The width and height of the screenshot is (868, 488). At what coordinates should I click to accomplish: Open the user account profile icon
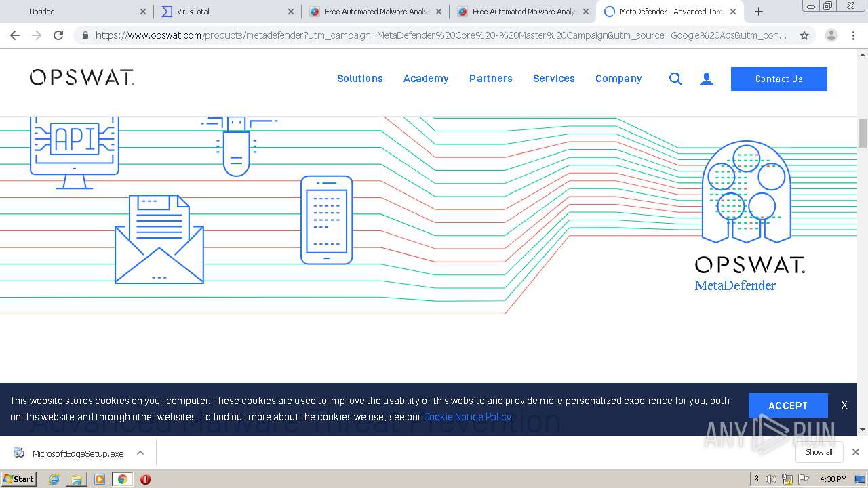(707, 79)
